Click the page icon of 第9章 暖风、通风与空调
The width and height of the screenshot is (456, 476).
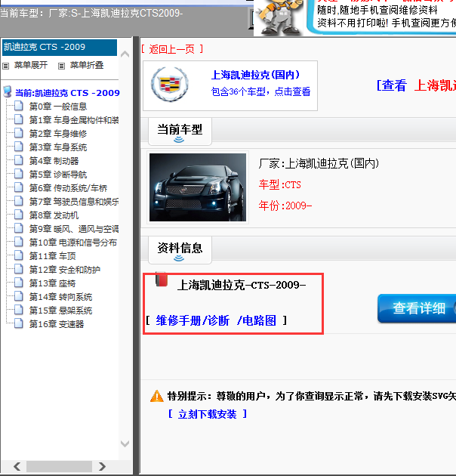(x=19, y=228)
